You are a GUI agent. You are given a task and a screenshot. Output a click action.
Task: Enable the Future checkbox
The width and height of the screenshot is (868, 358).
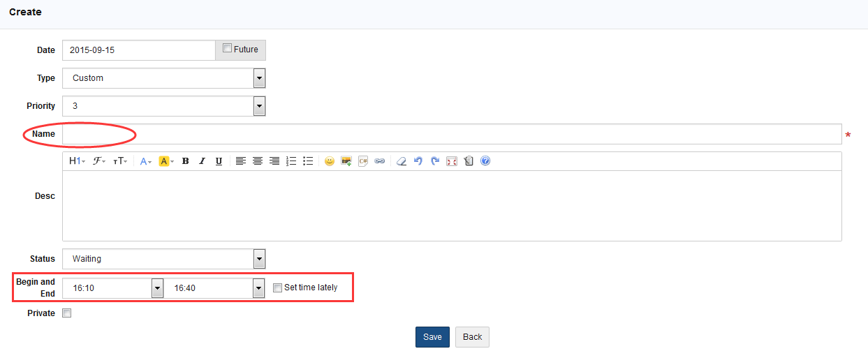pos(227,48)
